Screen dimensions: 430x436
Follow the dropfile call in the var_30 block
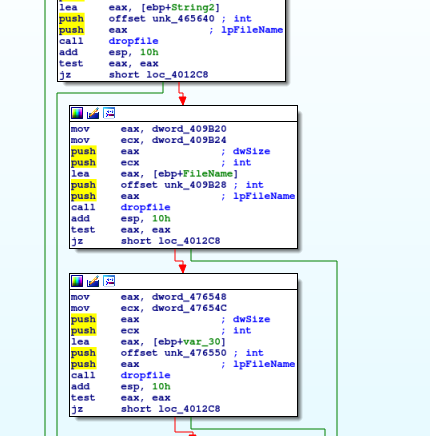pyautogui.click(x=145, y=375)
